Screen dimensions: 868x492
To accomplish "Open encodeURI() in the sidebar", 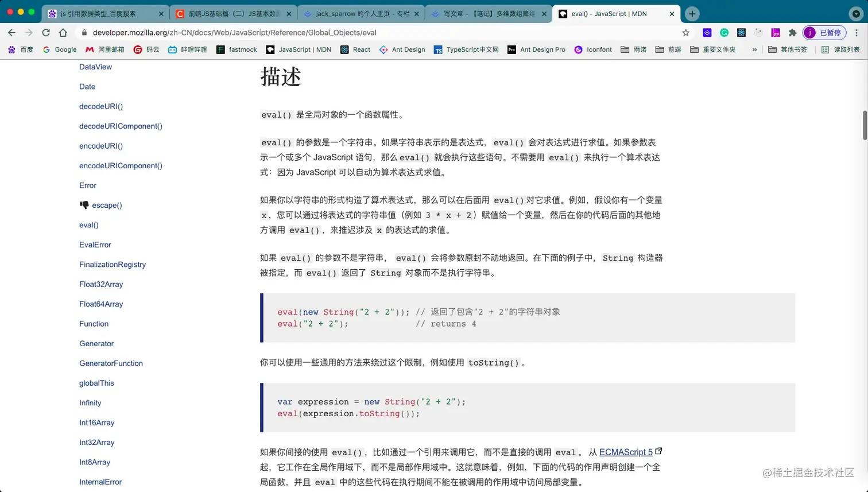I will [101, 146].
